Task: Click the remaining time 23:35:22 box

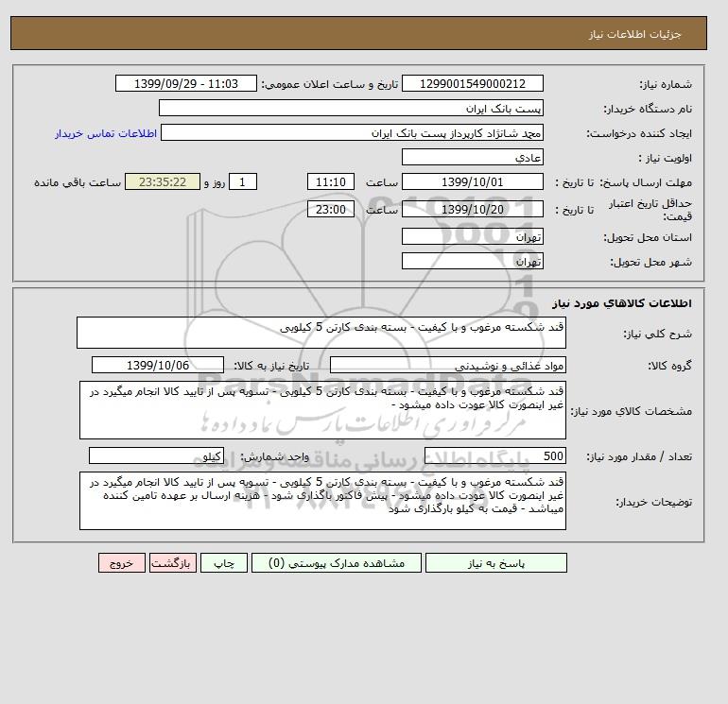Action: coord(163,182)
